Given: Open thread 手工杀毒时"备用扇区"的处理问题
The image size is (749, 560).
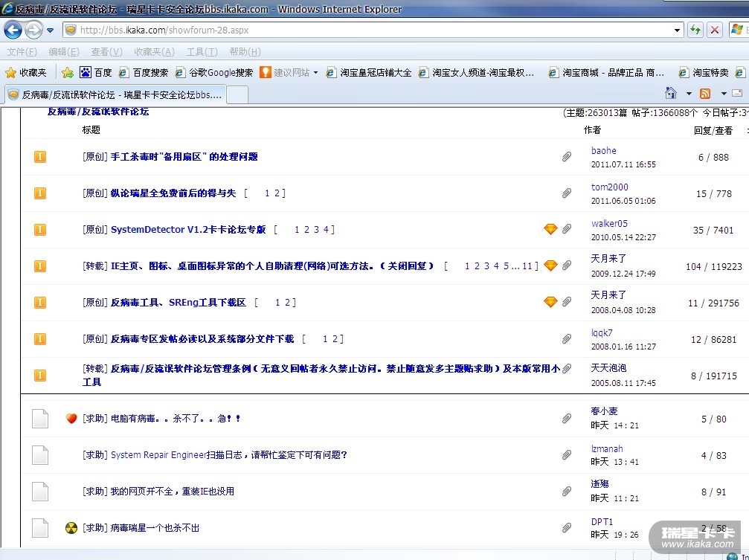Looking at the screenshot, I should tap(184, 157).
